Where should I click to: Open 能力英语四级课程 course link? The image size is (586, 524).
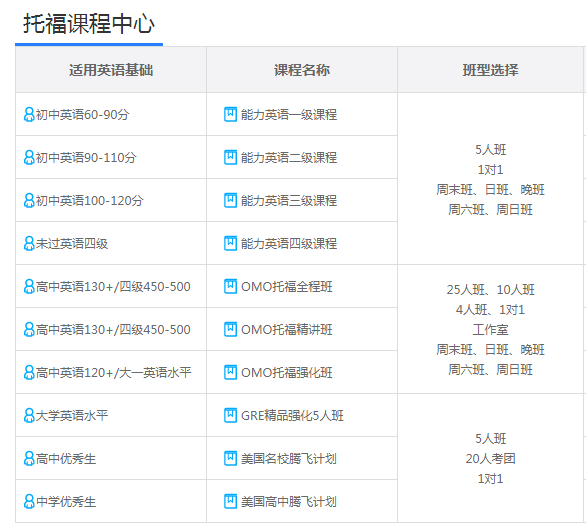(x=289, y=243)
